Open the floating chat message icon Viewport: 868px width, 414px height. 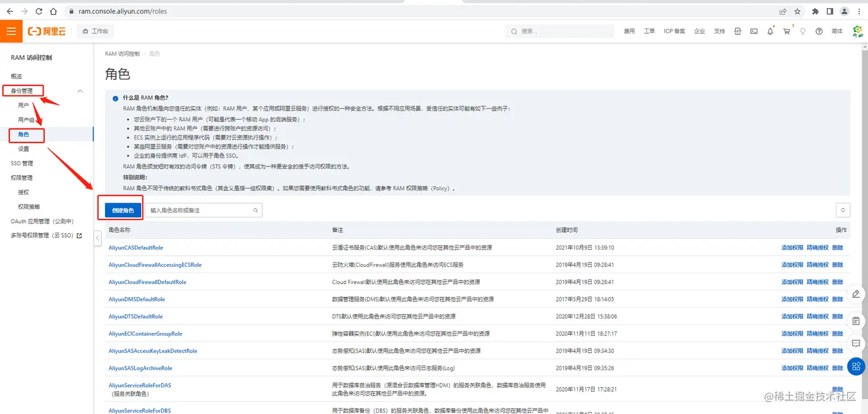click(x=856, y=343)
